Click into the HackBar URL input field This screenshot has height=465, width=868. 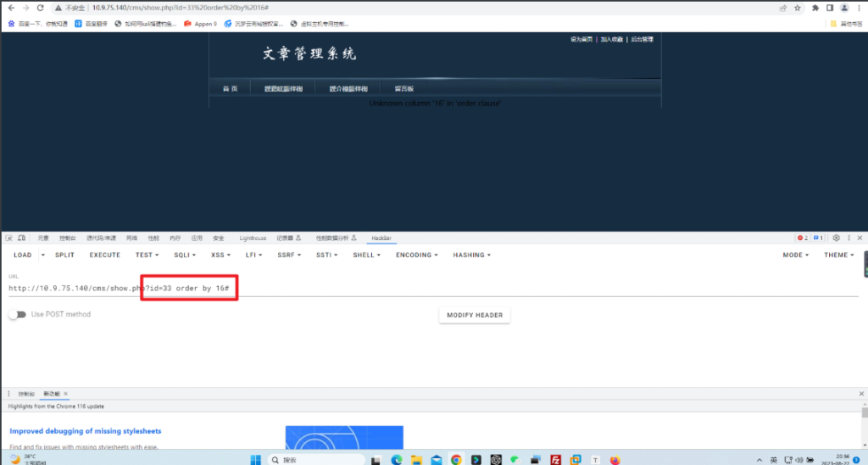pyautogui.click(x=433, y=289)
